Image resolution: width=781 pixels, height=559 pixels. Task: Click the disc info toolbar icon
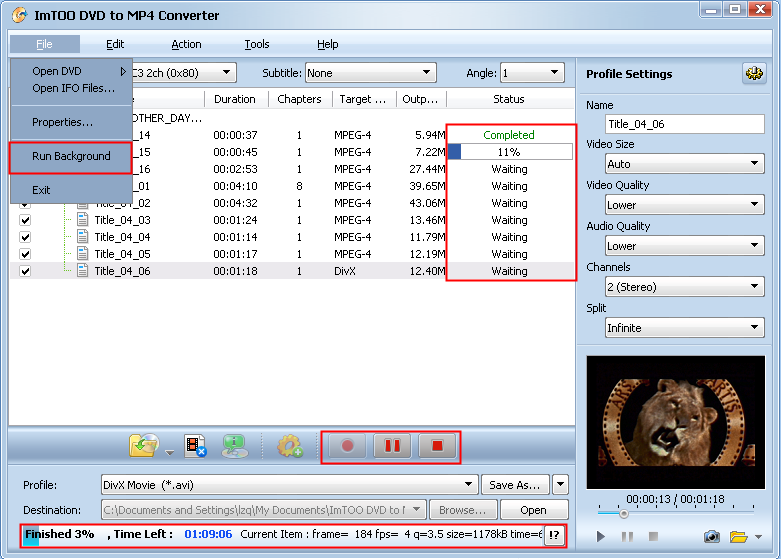tap(235, 445)
